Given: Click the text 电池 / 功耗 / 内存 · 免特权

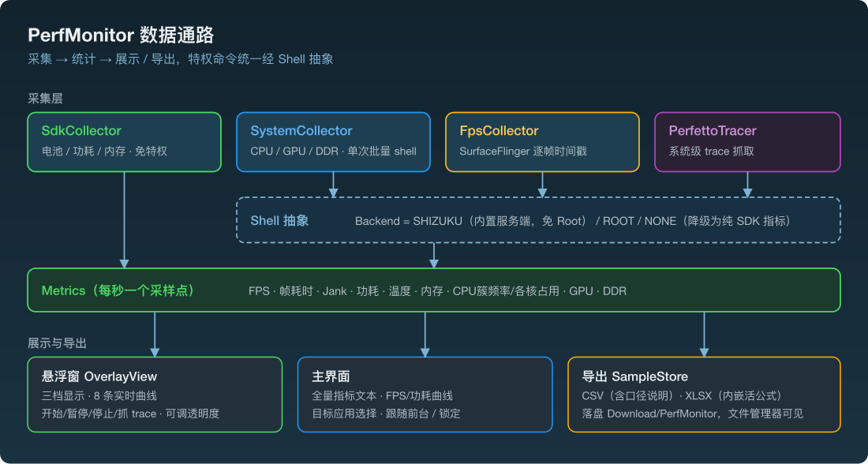Looking at the screenshot, I should [x=105, y=152].
